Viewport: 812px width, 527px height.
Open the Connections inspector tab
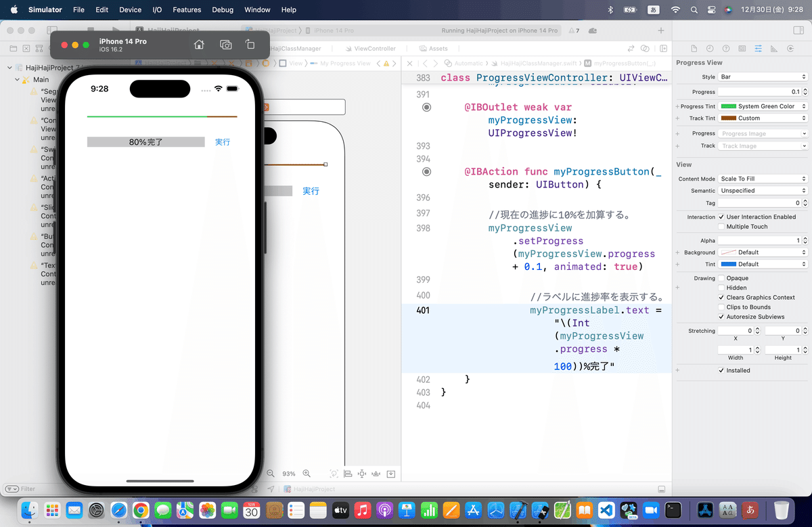click(790, 49)
